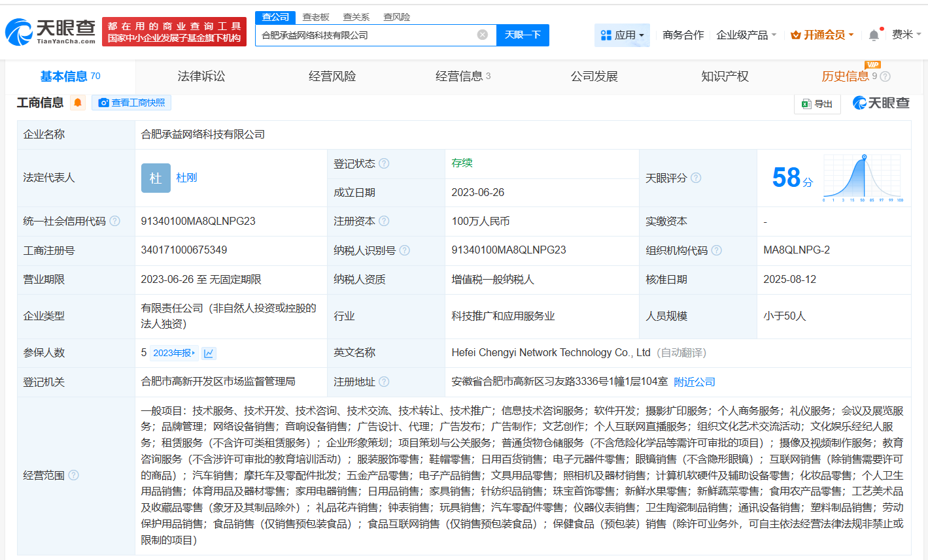The width and height of the screenshot is (928, 560).
Task: Click the 增值税一般纳税人 value
Action: [492, 279]
